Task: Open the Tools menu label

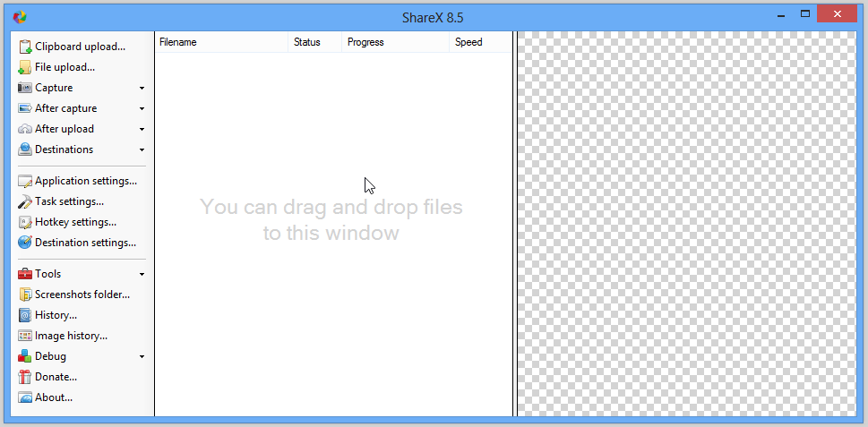Action: click(x=48, y=274)
